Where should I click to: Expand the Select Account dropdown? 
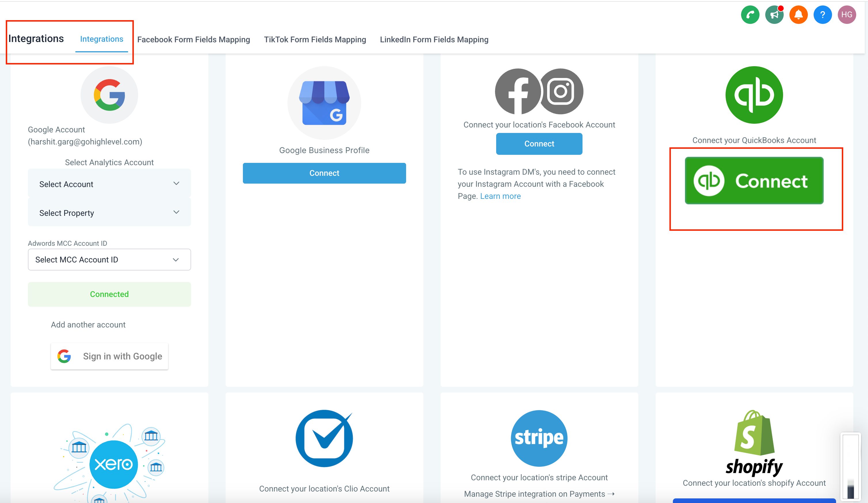pyautogui.click(x=109, y=184)
